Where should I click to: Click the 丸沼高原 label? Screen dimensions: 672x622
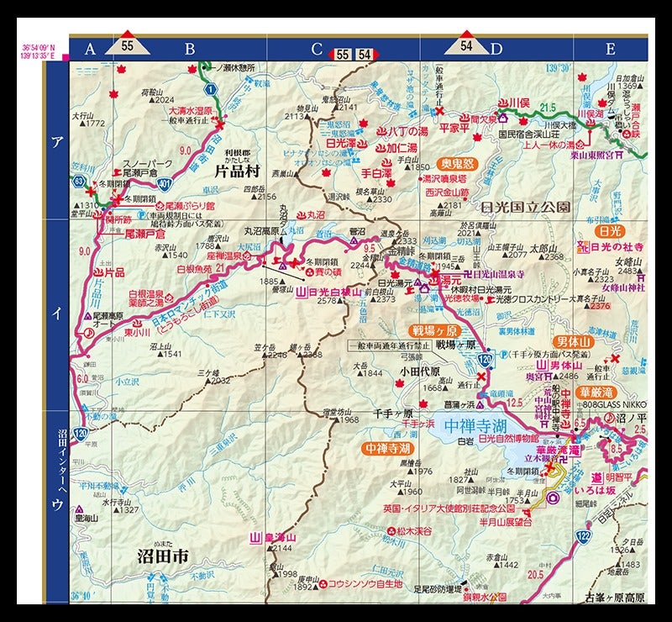click(x=261, y=231)
